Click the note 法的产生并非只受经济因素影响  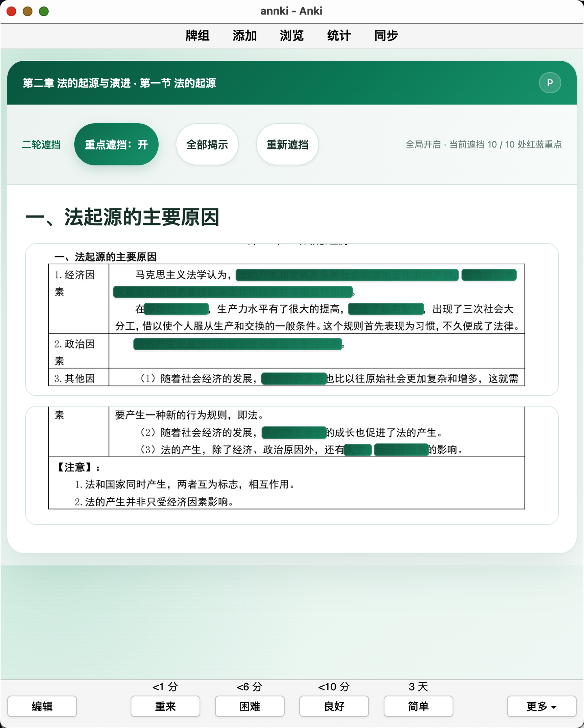point(154,502)
